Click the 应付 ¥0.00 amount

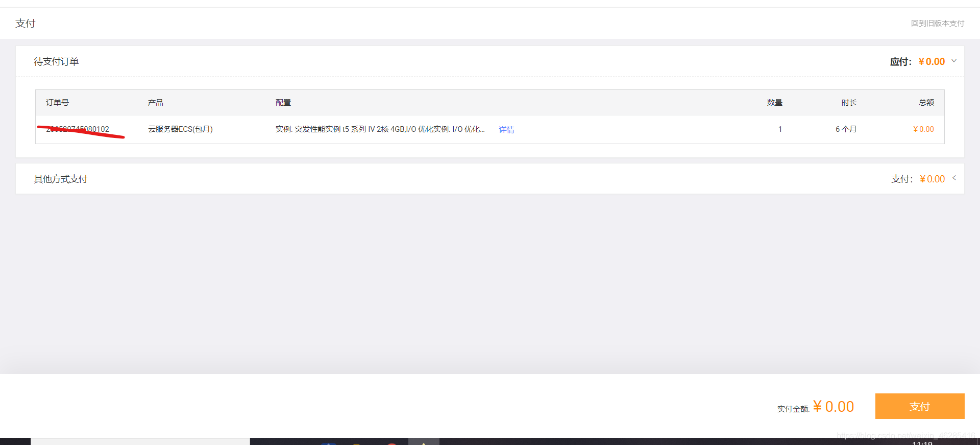pyautogui.click(x=932, y=61)
